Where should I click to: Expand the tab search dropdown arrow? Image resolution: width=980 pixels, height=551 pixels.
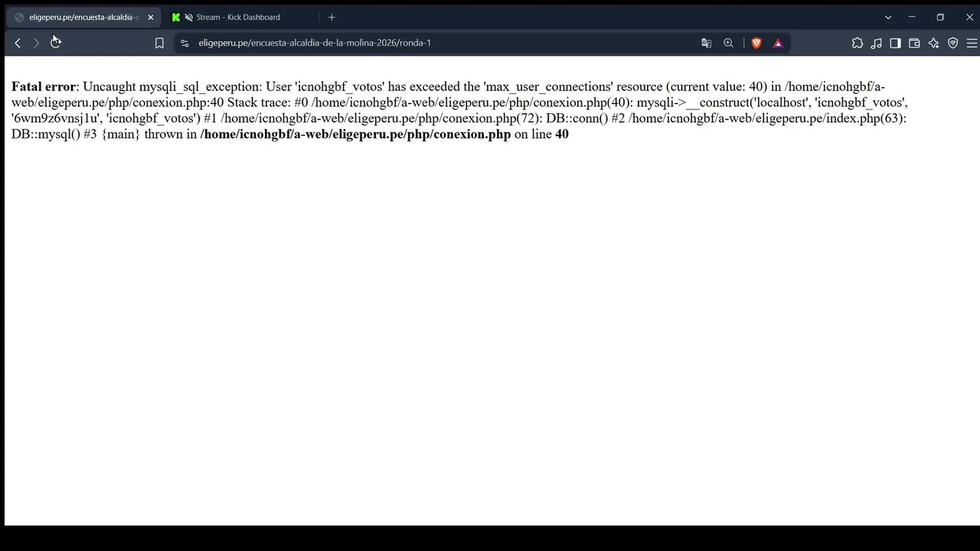click(888, 17)
